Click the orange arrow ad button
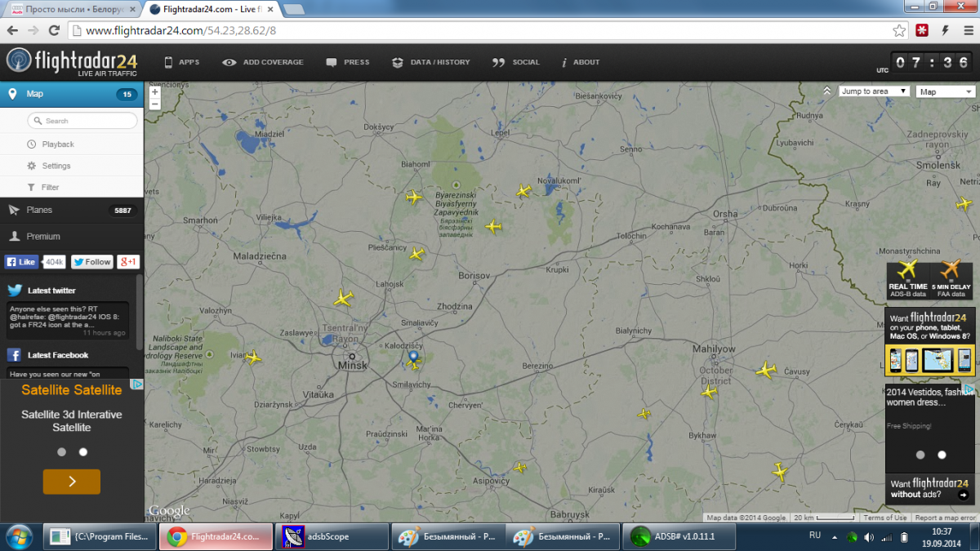The width and height of the screenshot is (980, 551). coord(72,482)
